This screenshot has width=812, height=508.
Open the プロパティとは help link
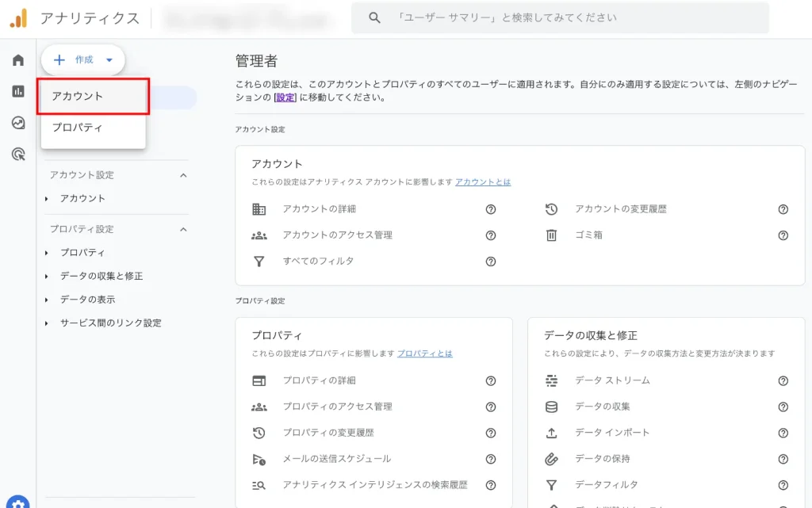pos(425,353)
